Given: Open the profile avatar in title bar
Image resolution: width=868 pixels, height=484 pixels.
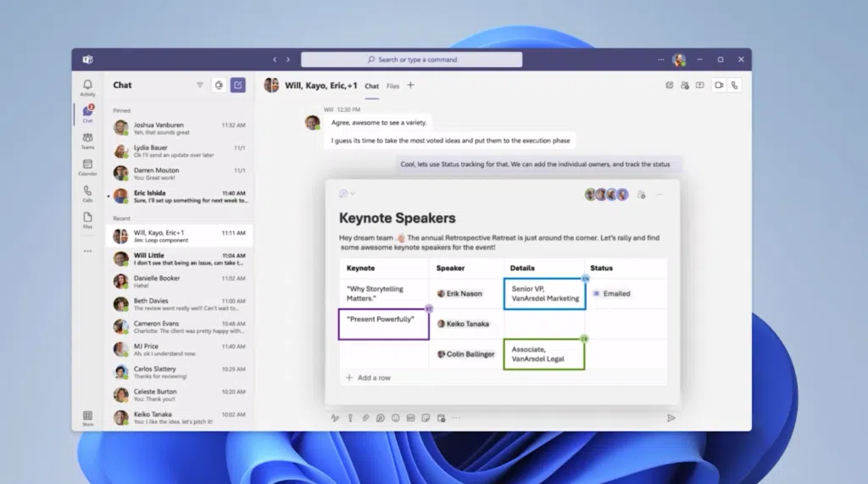Looking at the screenshot, I should (679, 59).
